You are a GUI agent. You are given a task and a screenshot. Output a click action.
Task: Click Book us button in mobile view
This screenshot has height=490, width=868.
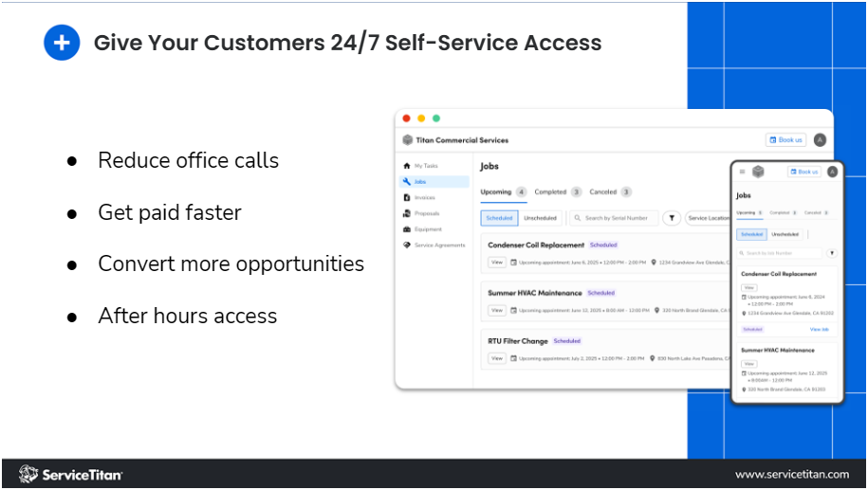coord(803,172)
